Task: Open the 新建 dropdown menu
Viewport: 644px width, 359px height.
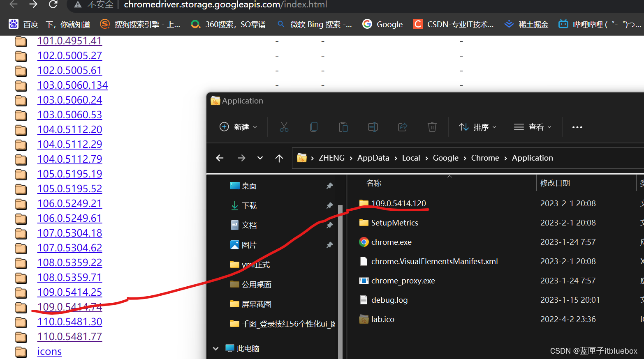Action: [x=239, y=127]
